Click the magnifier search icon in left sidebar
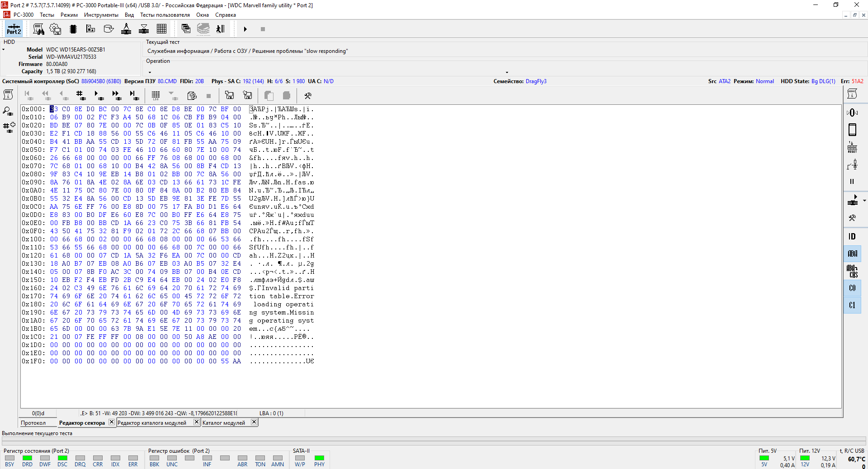 (8, 111)
